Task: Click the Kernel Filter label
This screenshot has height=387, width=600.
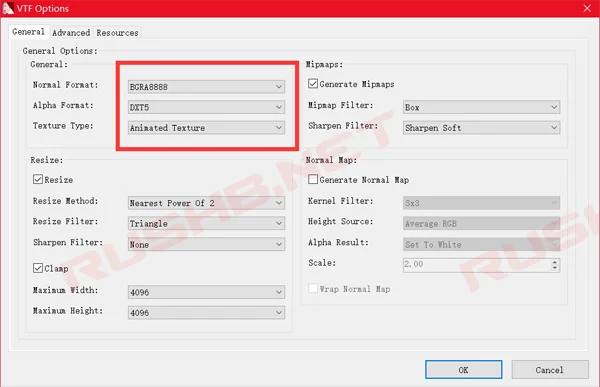Action: (x=341, y=201)
